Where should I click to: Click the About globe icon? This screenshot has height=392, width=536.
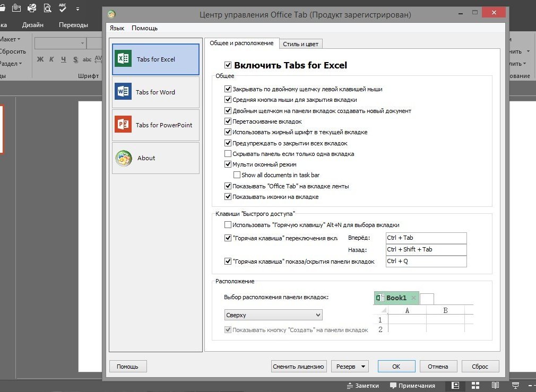tap(124, 158)
